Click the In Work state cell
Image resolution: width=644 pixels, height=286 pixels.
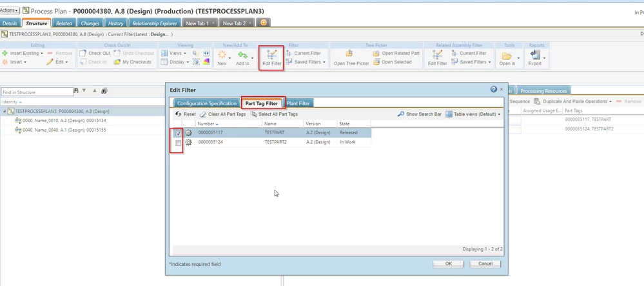point(347,143)
